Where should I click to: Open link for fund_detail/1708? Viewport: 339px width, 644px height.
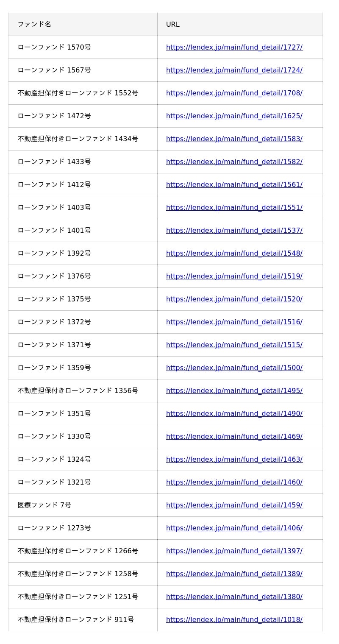point(234,93)
